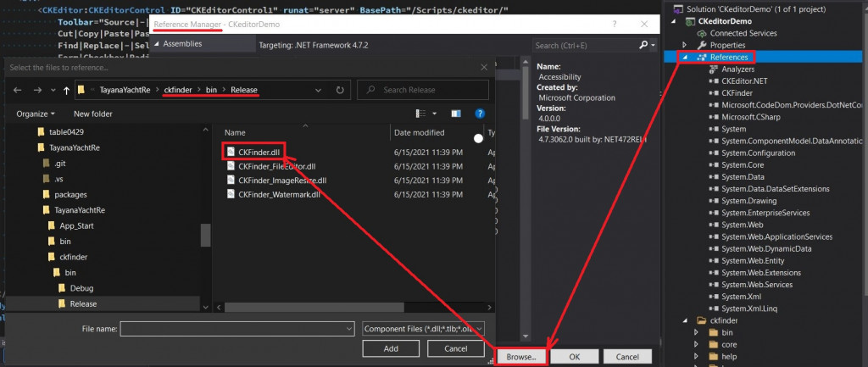Click the File name input field

[x=237, y=329]
